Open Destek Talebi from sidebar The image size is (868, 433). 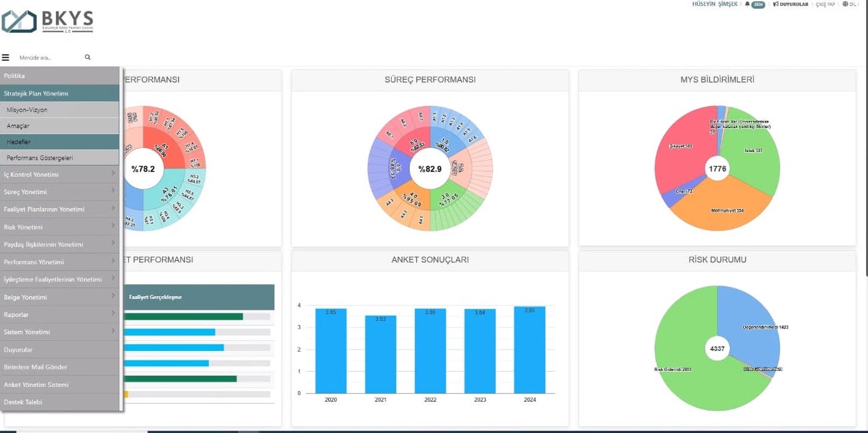59,402
